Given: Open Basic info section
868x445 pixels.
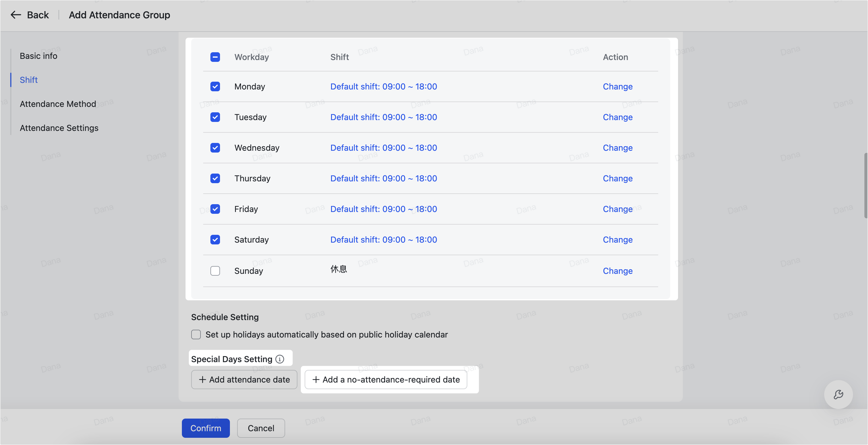Looking at the screenshot, I should click(38, 56).
